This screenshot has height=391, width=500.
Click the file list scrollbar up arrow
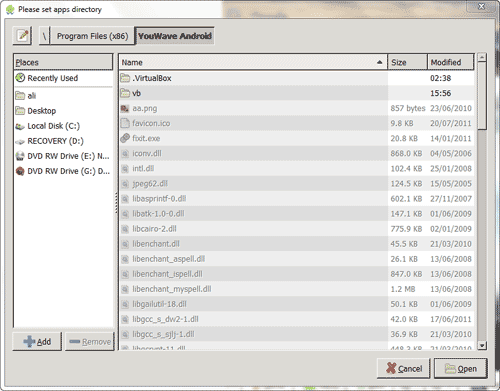point(482,57)
